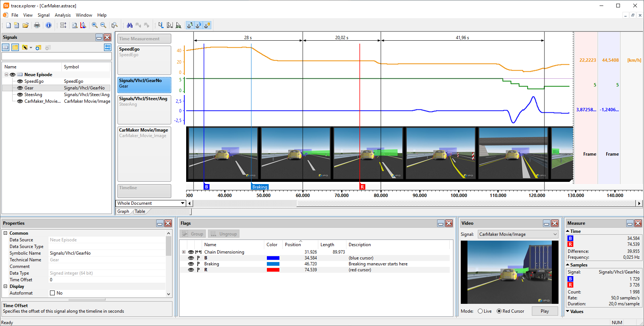
Task: Hide the SpeedEgo signal
Action: coord(20,81)
